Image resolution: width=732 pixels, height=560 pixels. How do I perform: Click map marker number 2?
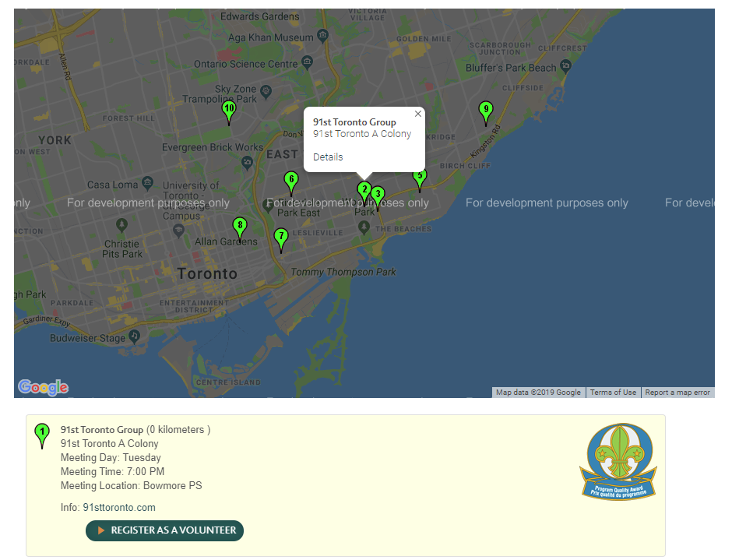tap(364, 194)
